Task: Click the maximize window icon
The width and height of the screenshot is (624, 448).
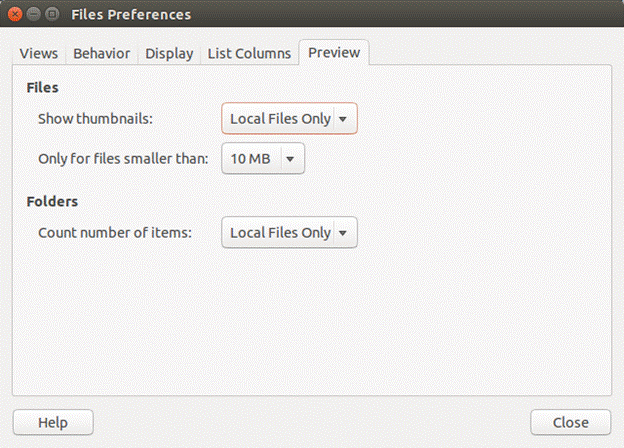Action: (52, 14)
